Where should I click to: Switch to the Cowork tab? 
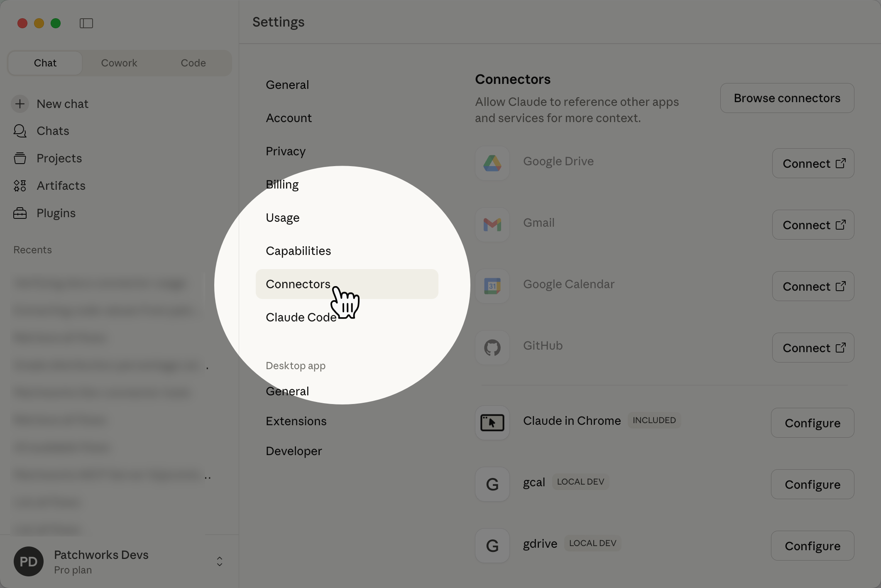[119, 63]
